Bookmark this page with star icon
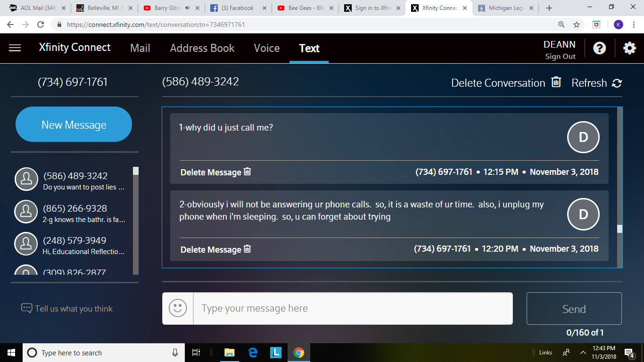This screenshot has height=362, width=644. pyautogui.click(x=576, y=25)
